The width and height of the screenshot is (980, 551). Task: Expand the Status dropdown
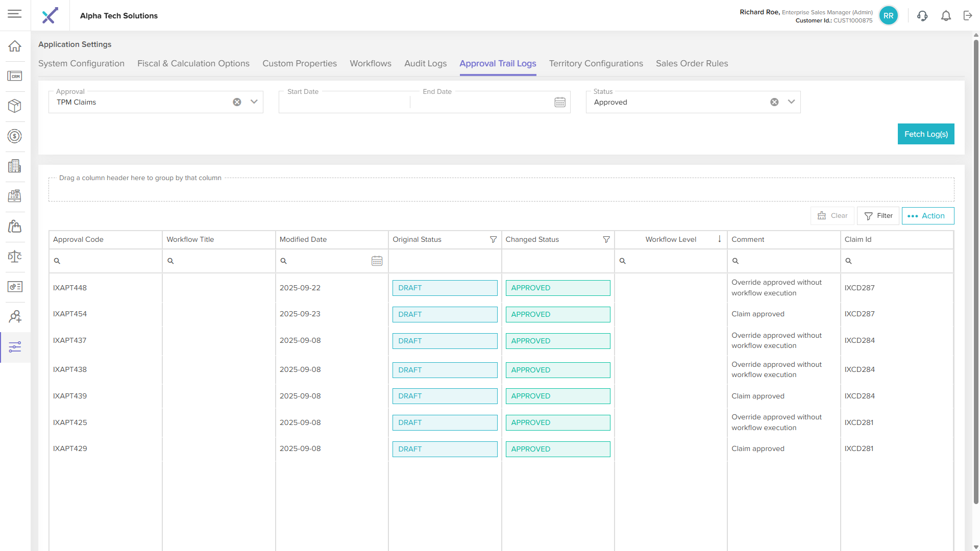(791, 102)
